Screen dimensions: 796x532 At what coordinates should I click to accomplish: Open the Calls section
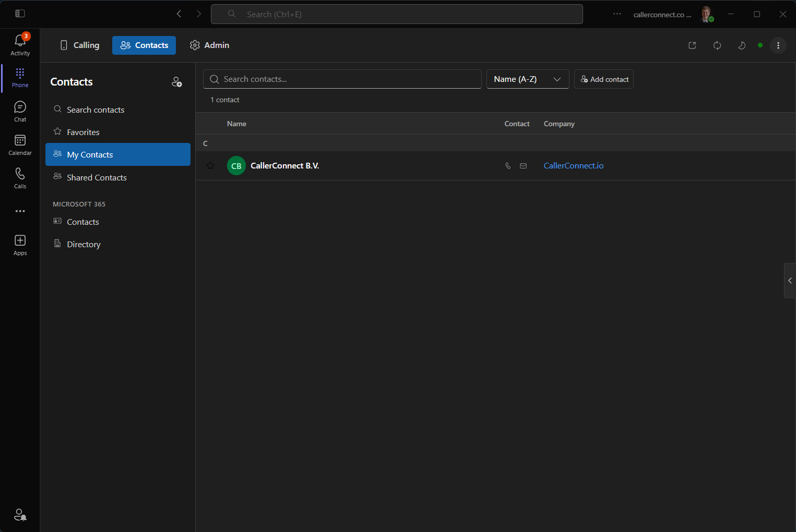[20, 177]
